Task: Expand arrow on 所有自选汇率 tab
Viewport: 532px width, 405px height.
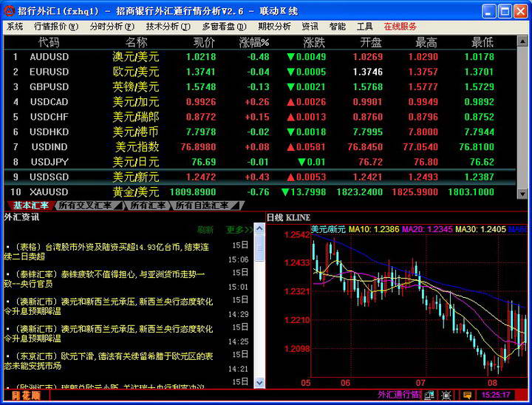Action: (236, 205)
